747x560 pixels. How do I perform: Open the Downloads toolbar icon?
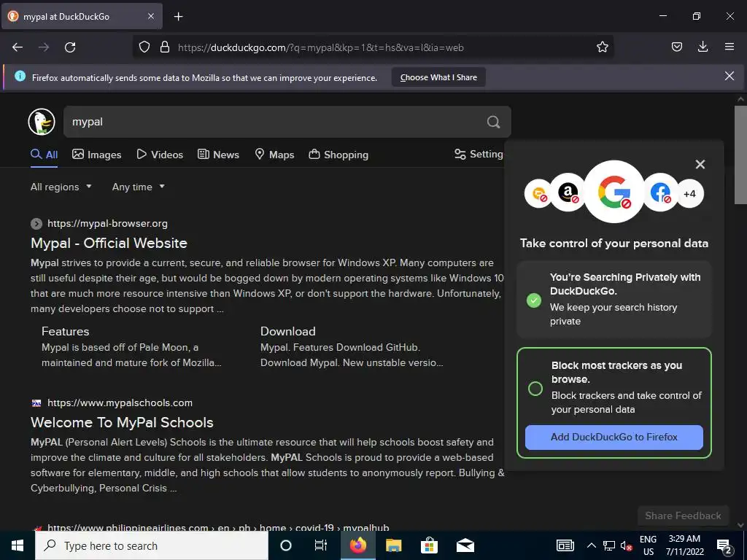[x=703, y=47]
